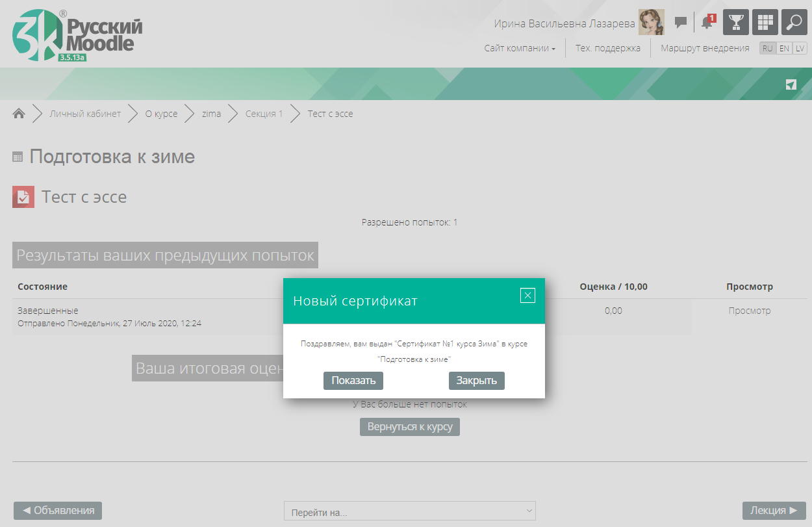Switch language to LV
This screenshot has width=812, height=527.
(x=800, y=48)
